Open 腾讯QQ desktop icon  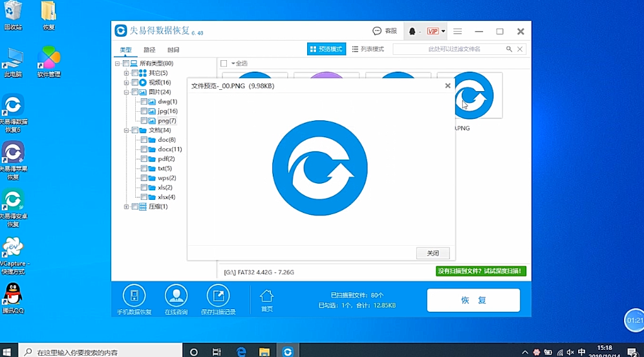(13, 298)
